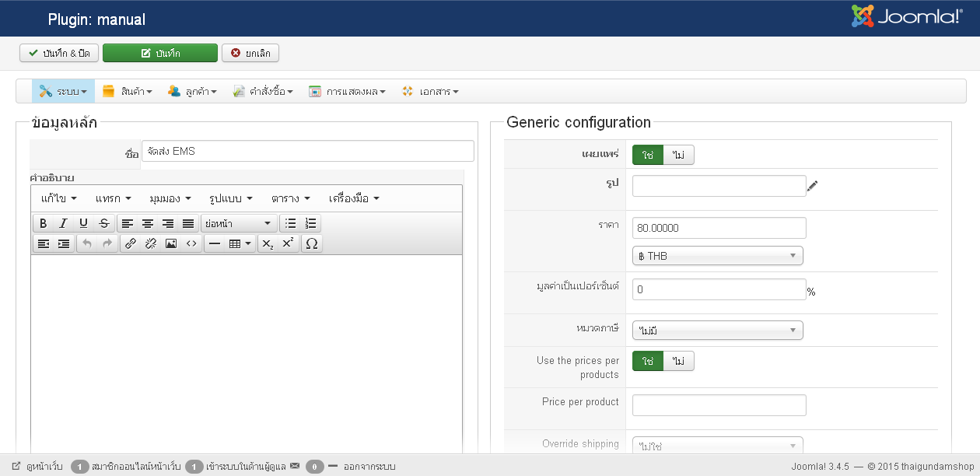The width and height of the screenshot is (980, 476).
Task: Create a numbered list
Action: click(x=311, y=224)
